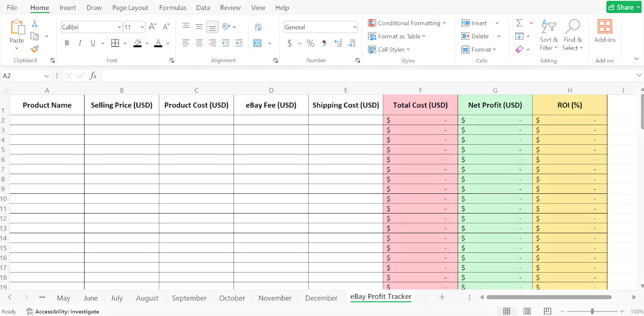Click the horizontal scrollbar thumb
This screenshot has width=644, height=316.
(549, 298)
